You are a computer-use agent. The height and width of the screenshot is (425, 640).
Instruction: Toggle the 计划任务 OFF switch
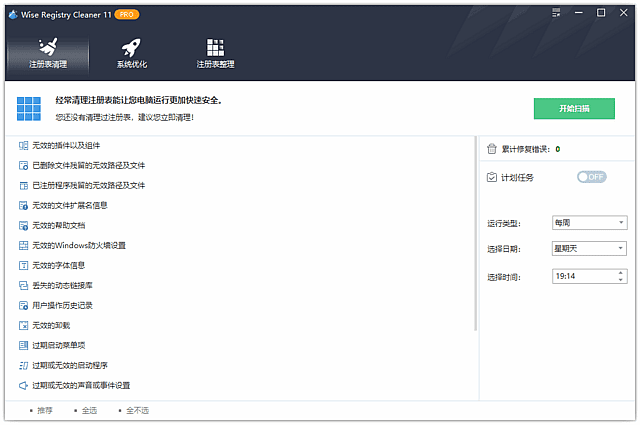tap(591, 177)
